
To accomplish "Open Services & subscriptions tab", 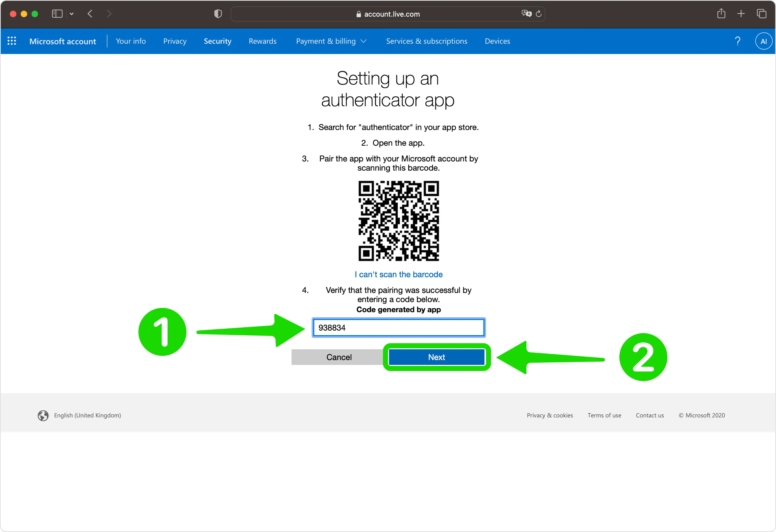I will point(427,41).
